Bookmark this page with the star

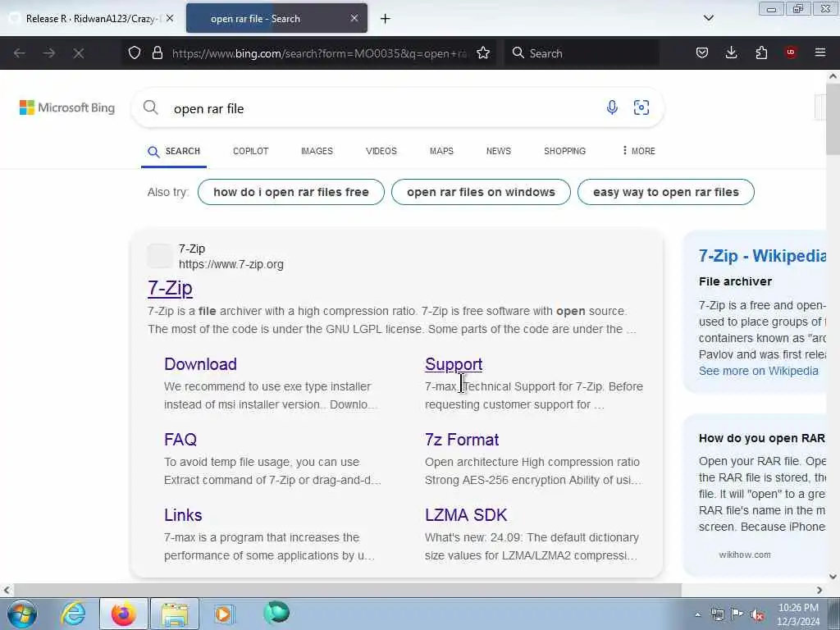[483, 52]
